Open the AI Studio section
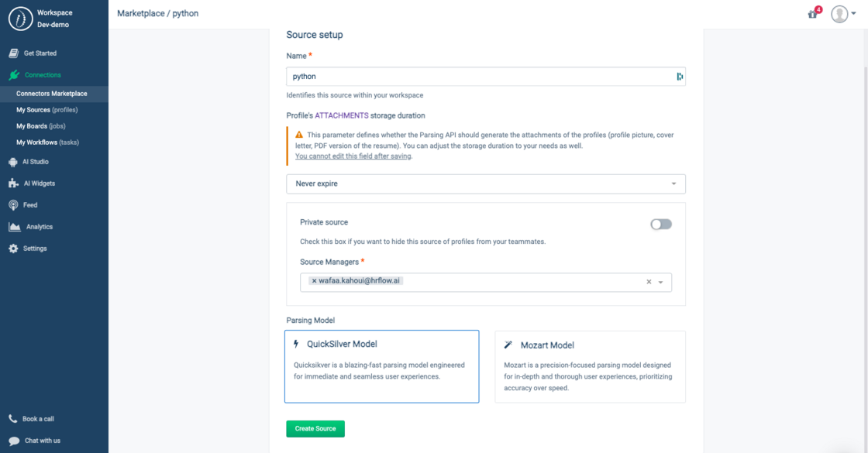868x453 pixels. click(x=33, y=161)
